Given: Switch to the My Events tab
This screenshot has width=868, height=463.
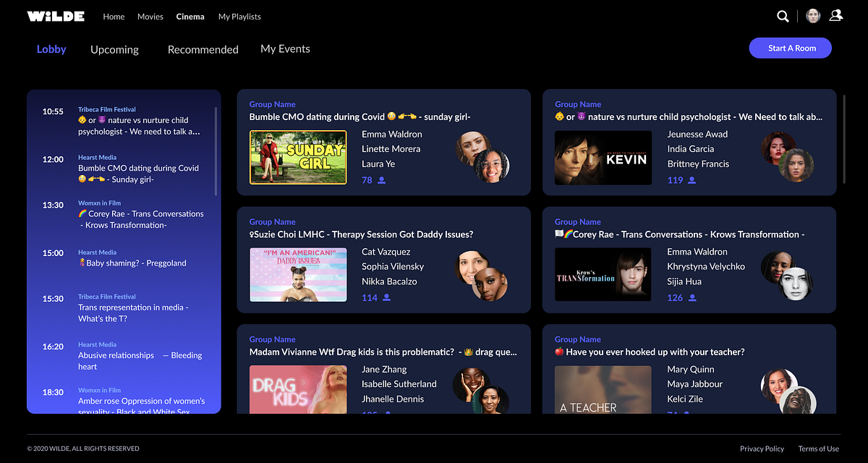Looking at the screenshot, I should 285,48.
